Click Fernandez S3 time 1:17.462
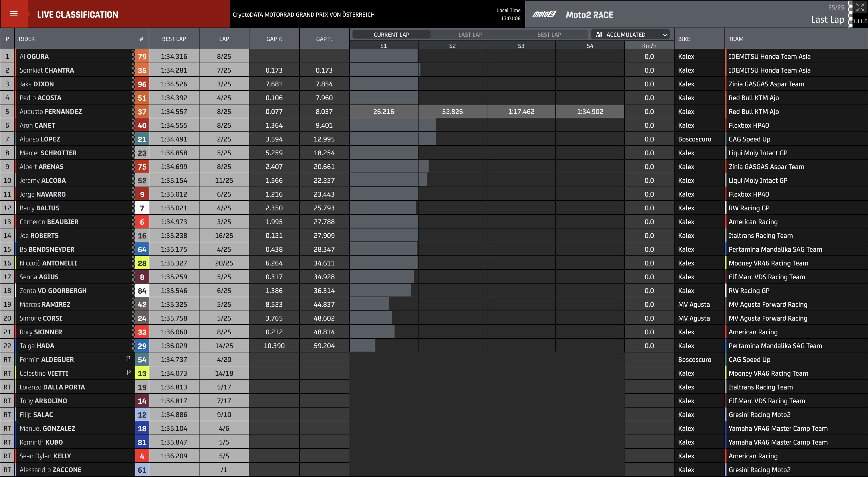868x477 pixels. pyautogui.click(x=521, y=112)
